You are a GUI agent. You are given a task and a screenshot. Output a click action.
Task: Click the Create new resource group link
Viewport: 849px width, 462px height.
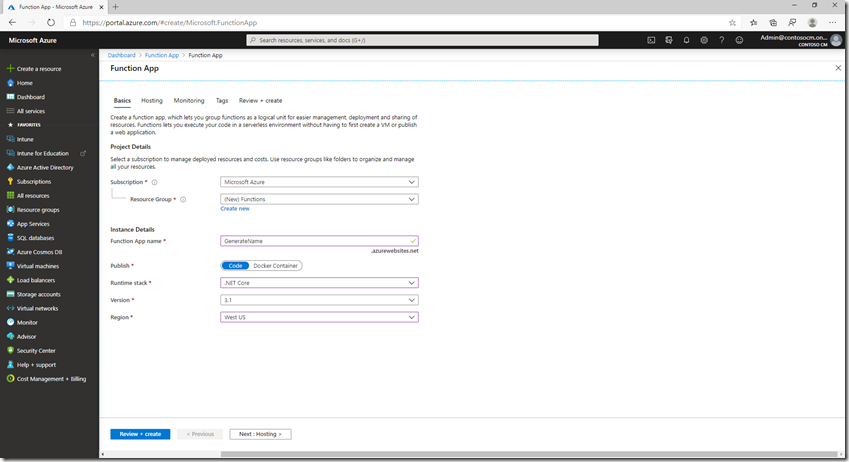[x=235, y=209]
